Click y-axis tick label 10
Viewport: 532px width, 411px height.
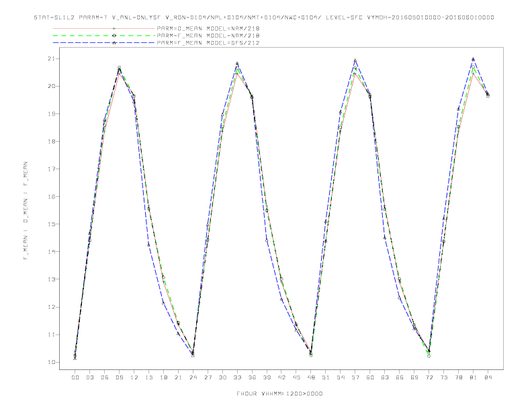tap(52, 362)
